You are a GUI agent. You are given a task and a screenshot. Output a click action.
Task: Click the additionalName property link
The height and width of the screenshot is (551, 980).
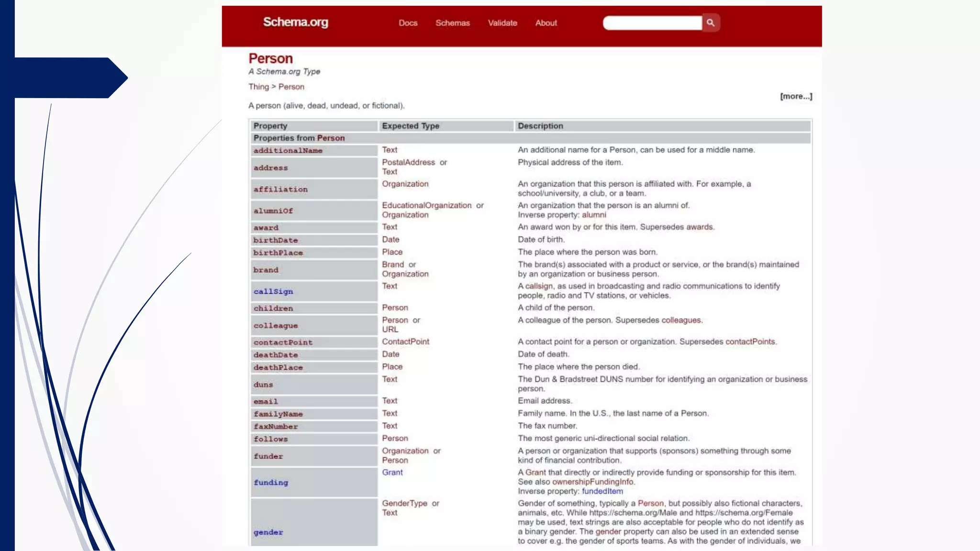tap(288, 151)
